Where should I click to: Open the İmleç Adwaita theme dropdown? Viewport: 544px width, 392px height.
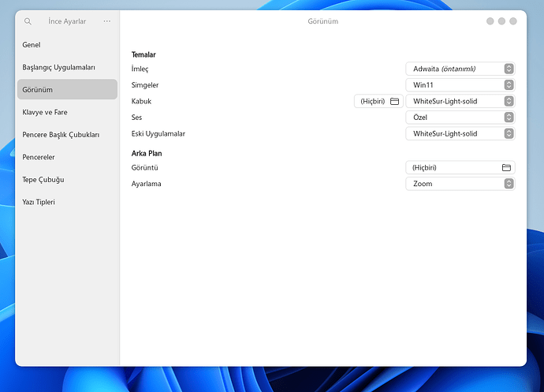coord(460,69)
